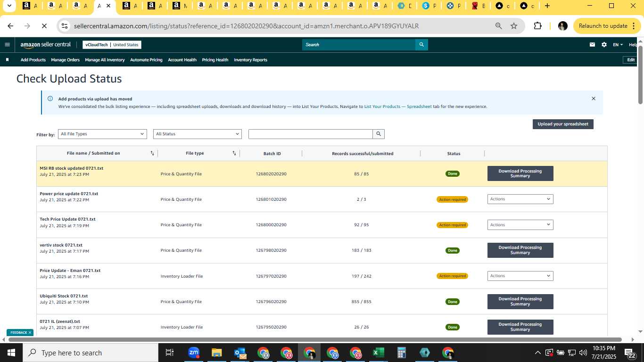This screenshot has height=362, width=644.
Task: View site information icon in address bar
Action: (65, 26)
